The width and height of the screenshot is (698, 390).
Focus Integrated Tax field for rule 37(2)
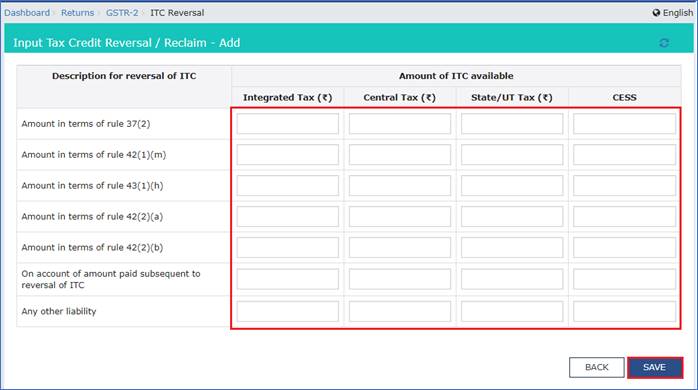[x=288, y=124]
